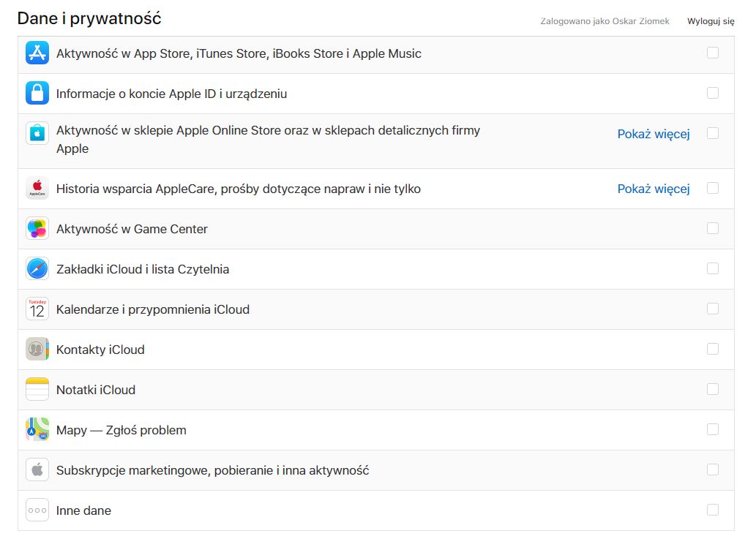
Task: Click the Safari compass icon
Action: tap(37, 268)
